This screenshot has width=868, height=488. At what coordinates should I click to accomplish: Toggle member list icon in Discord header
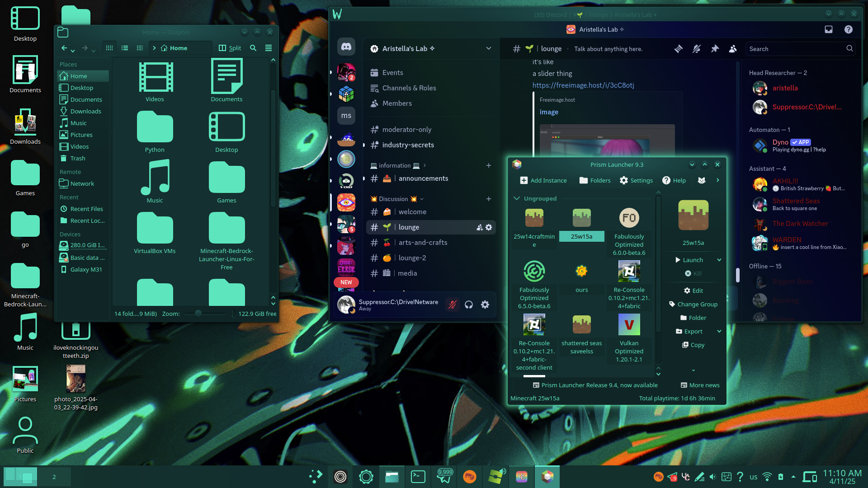pos(733,49)
